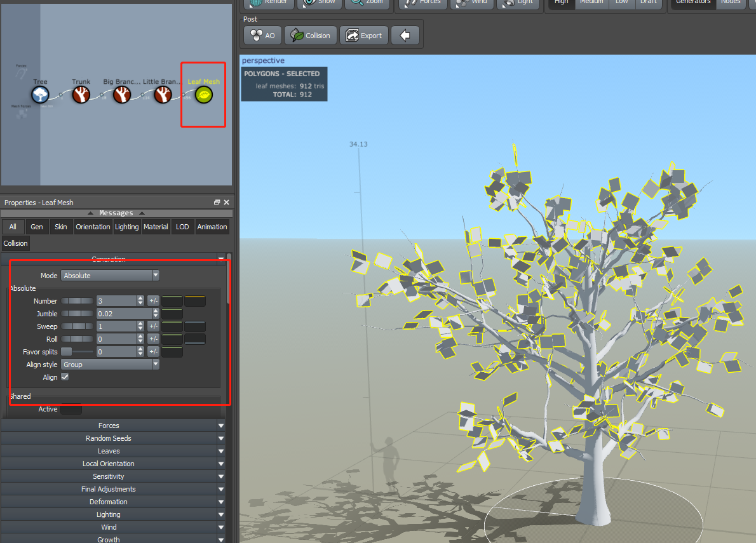756x543 pixels.
Task: Float the Properties panel using undock icon
Action: click(x=217, y=203)
